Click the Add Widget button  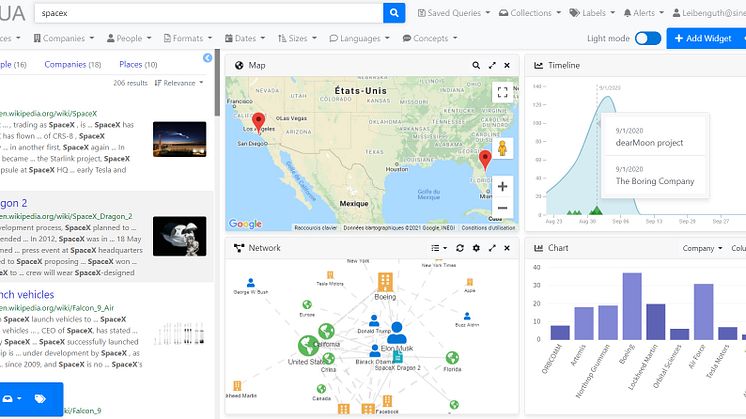click(x=706, y=38)
